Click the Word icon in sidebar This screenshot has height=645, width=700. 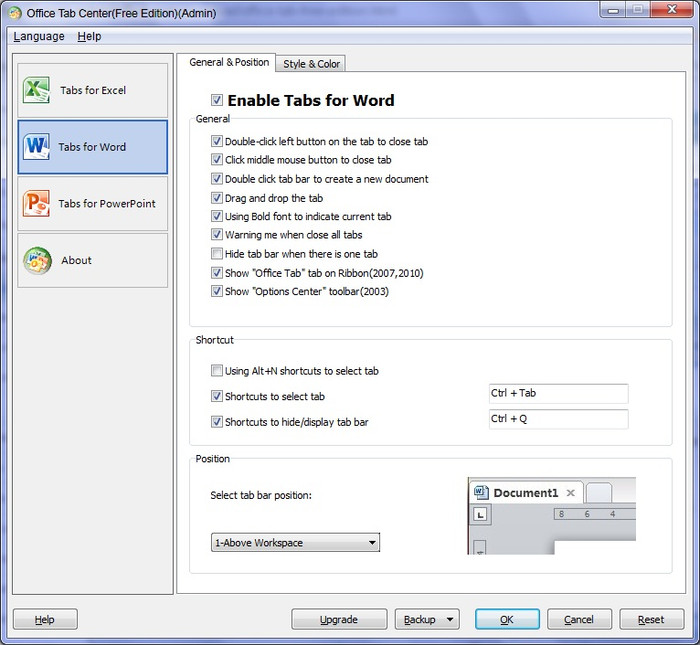click(37, 147)
